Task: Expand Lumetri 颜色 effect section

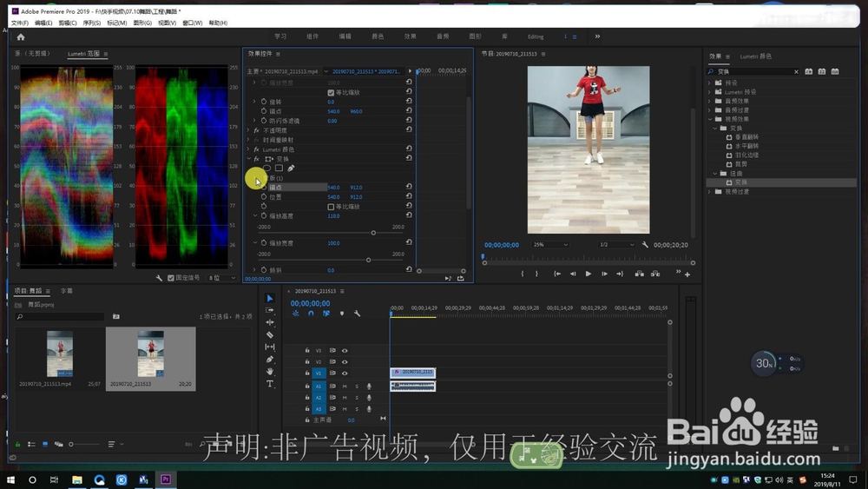Action: [248, 149]
